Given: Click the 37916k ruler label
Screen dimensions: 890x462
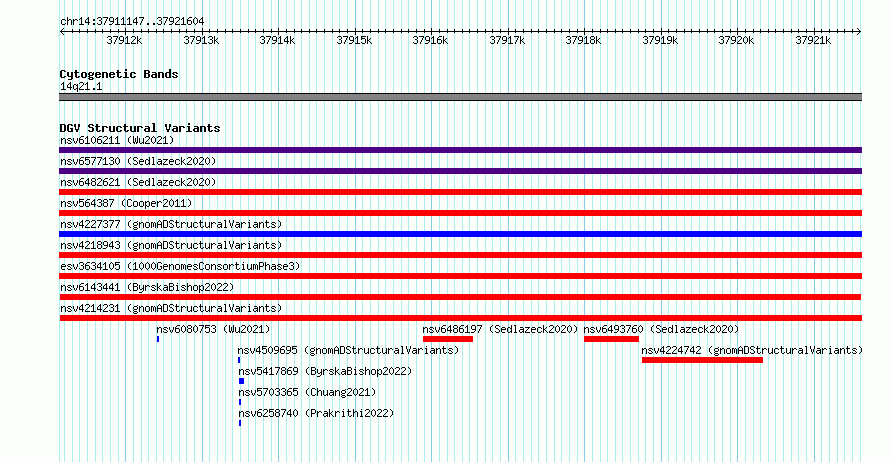Looking at the screenshot, I should (430, 40).
